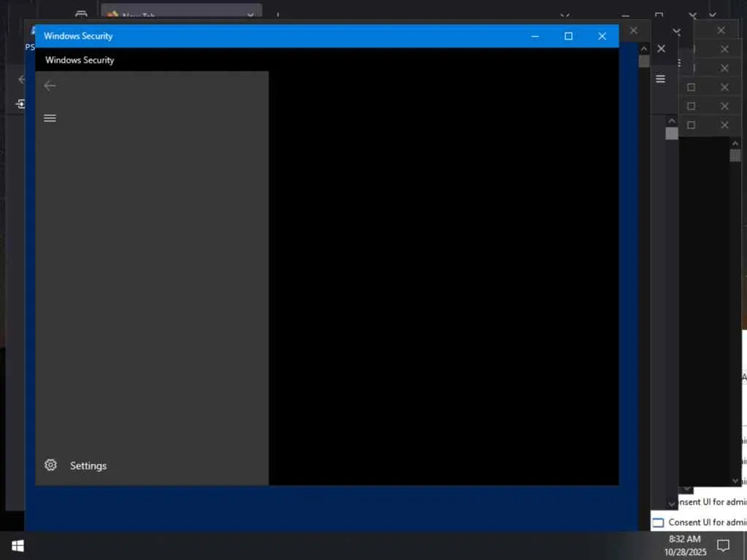Image resolution: width=747 pixels, height=560 pixels.
Task: Collapse the Windows Security hamburger navigation menu
Action: [50, 118]
